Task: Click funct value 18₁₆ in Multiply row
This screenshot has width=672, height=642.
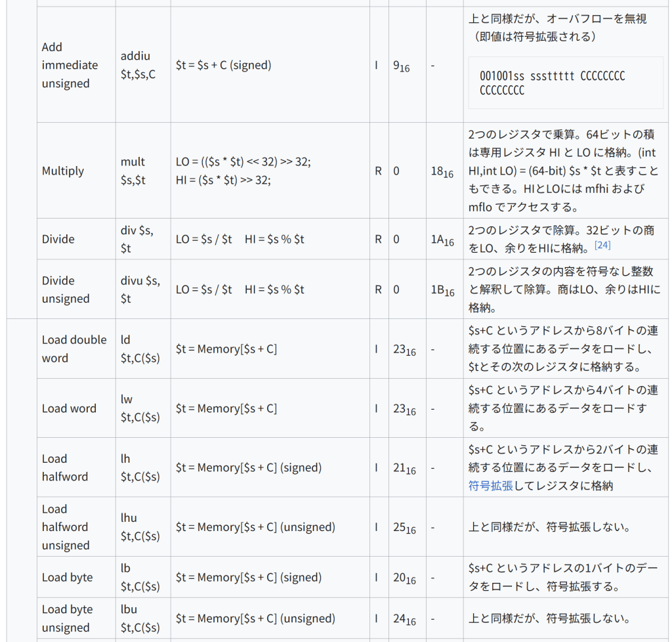Action: (x=442, y=171)
